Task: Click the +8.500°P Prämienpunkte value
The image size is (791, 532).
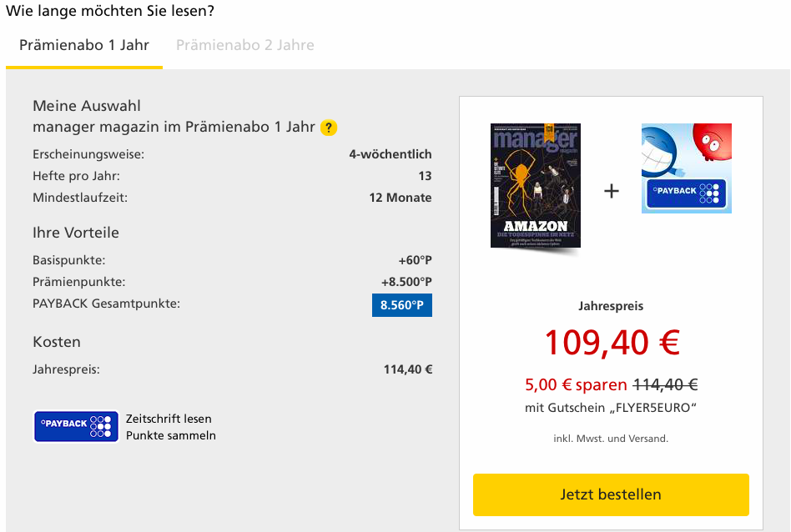Action: tap(406, 282)
